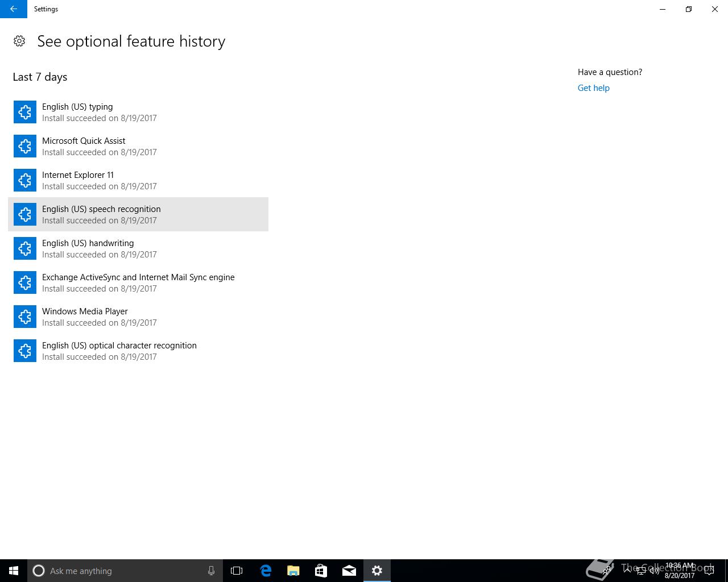
Task: Open the Windows Start menu
Action: pos(14,571)
